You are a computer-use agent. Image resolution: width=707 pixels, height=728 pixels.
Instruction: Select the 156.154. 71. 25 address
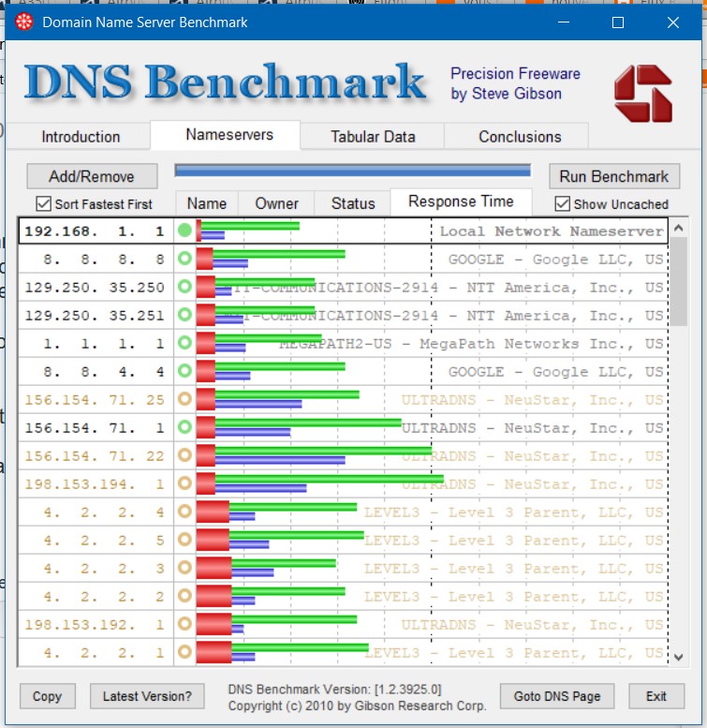click(x=95, y=399)
